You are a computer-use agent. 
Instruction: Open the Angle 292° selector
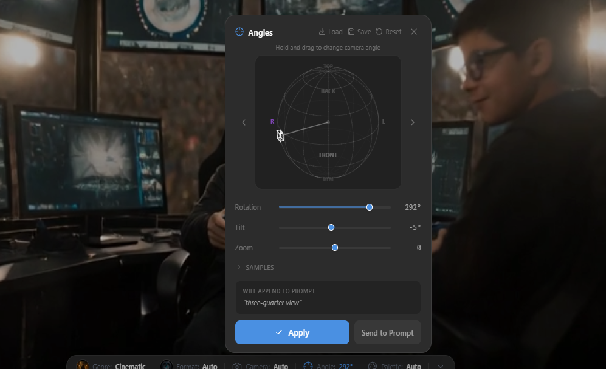point(329,366)
